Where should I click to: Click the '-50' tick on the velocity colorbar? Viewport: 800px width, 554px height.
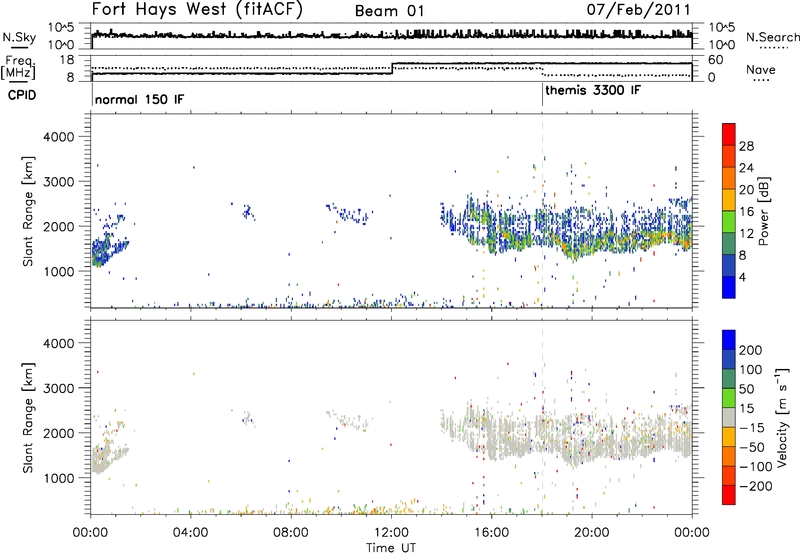click(x=752, y=447)
